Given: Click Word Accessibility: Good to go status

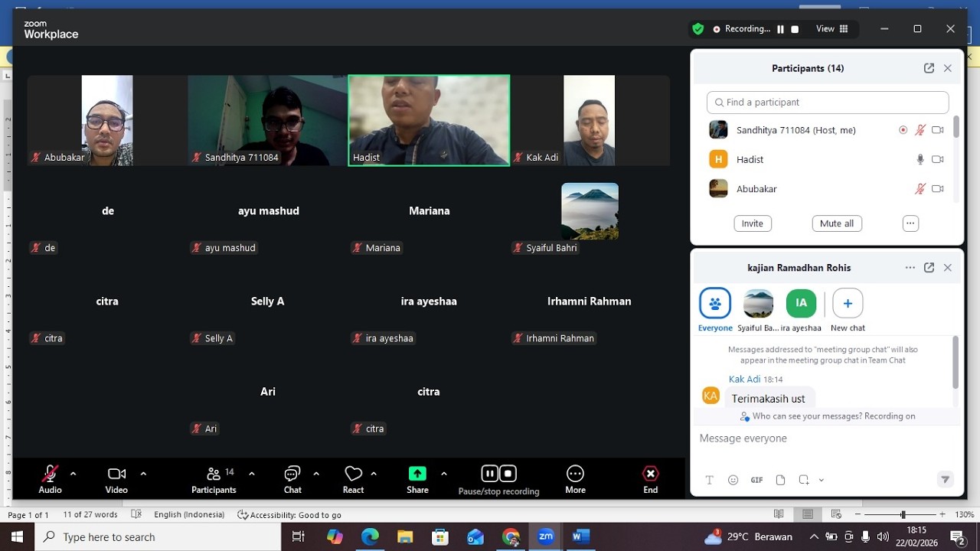Looking at the screenshot, I should [289, 515].
